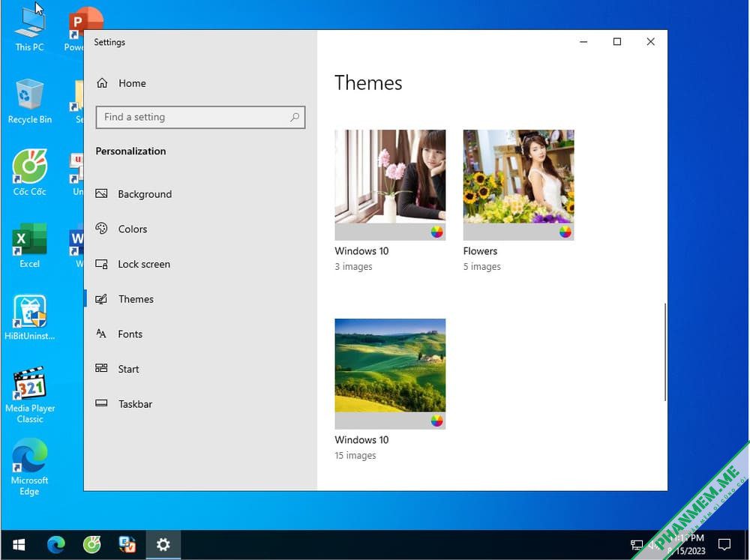Click color wheel on Flowers theme

tap(565, 232)
